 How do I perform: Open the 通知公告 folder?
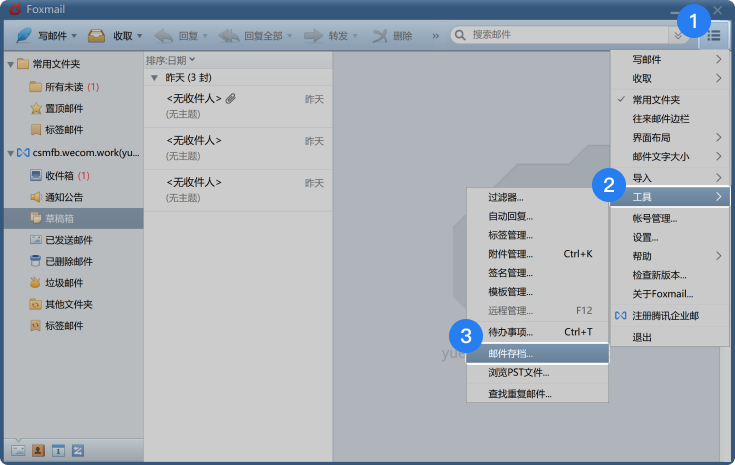coord(57,197)
